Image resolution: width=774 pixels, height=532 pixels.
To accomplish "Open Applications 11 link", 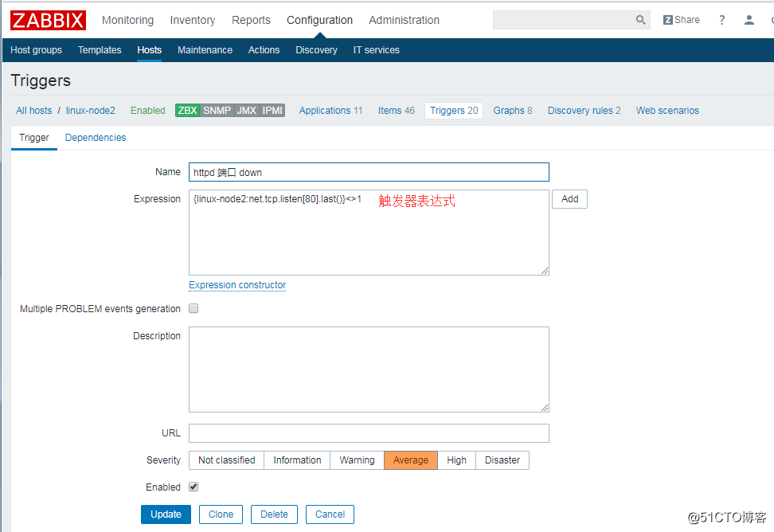I will (x=330, y=111).
